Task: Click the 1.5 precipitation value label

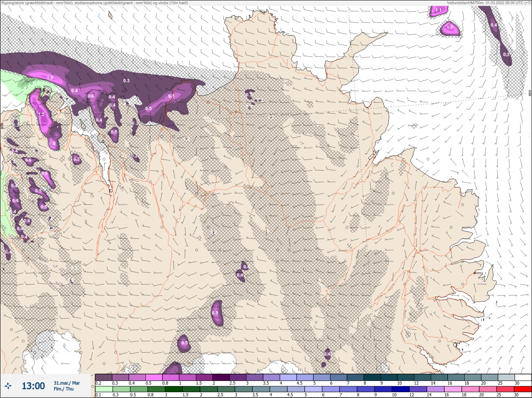Action: (41, 114)
